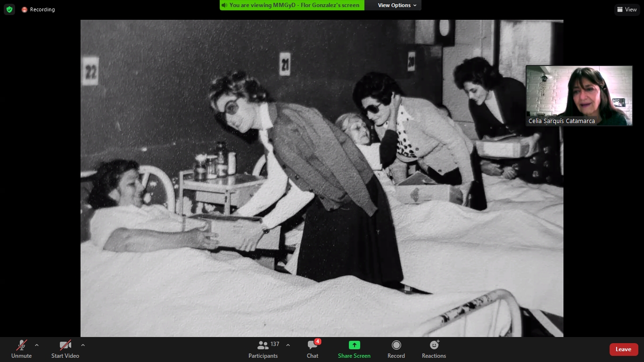This screenshot has height=362, width=644.
Task: Click the screen sharing notification banner
Action: point(292,5)
